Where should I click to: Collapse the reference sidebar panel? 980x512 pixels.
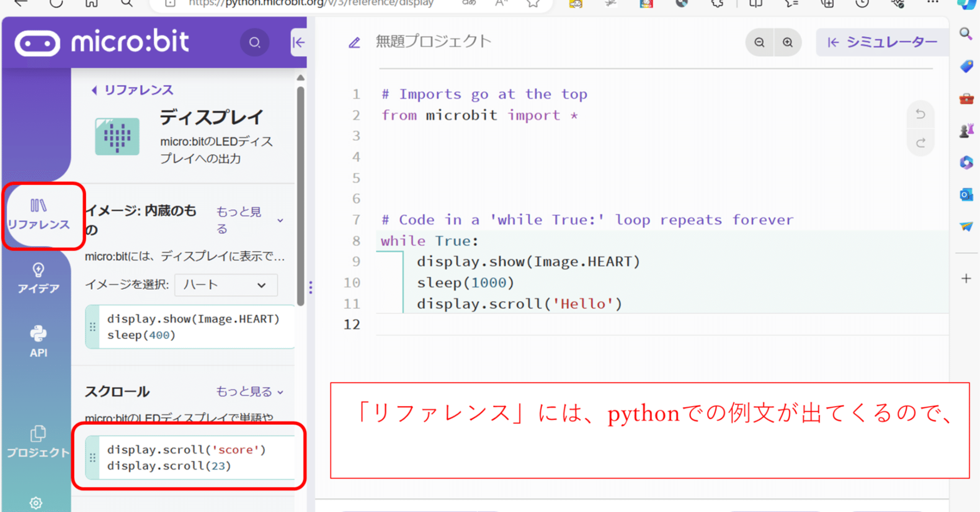299,43
